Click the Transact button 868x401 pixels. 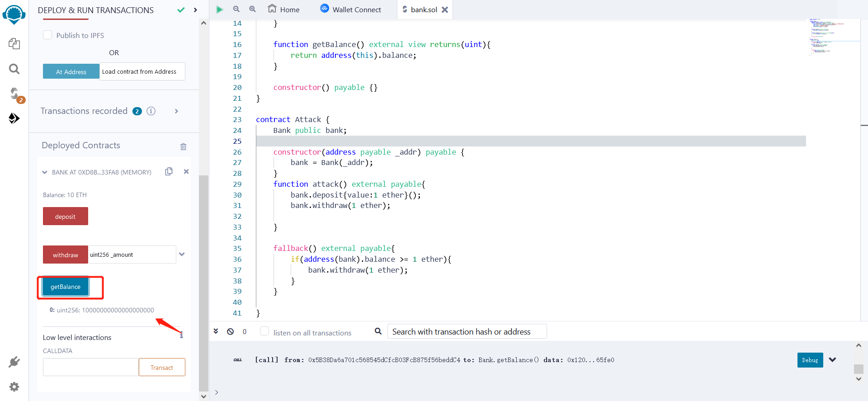[162, 367]
